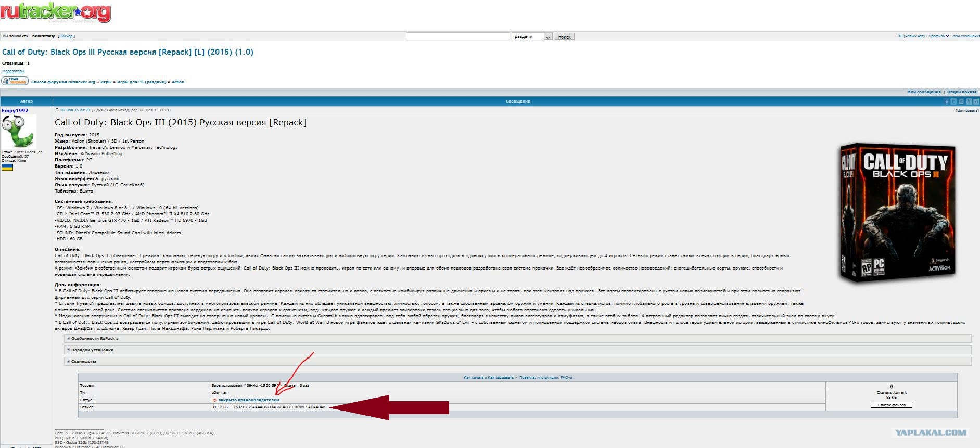Share post via Facebook icon
This screenshot has width=980, height=448.
947,101
